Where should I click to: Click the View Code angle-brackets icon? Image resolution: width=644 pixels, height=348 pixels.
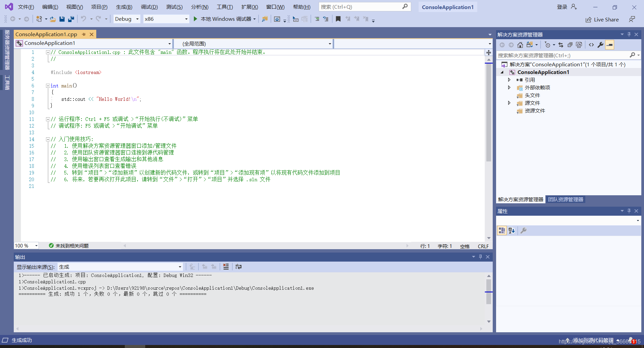[x=591, y=45]
